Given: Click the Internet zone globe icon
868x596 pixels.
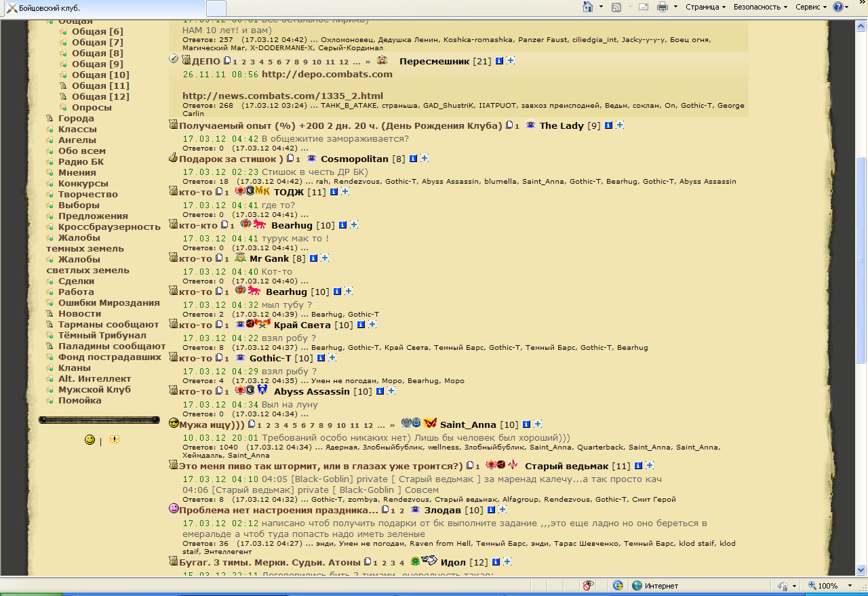Looking at the screenshot, I should [637, 586].
